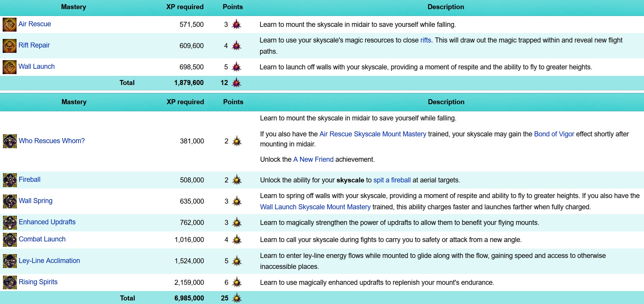The width and height of the screenshot is (644, 304).
Task: Follow the Wall Launch Skyscale Mount Mastery link
Action: [x=315, y=207]
